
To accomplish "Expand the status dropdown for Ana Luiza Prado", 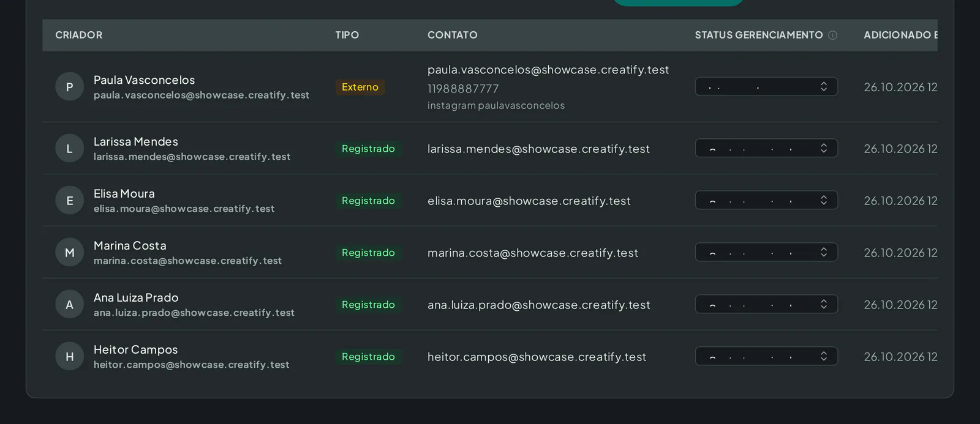I will (766, 305).
